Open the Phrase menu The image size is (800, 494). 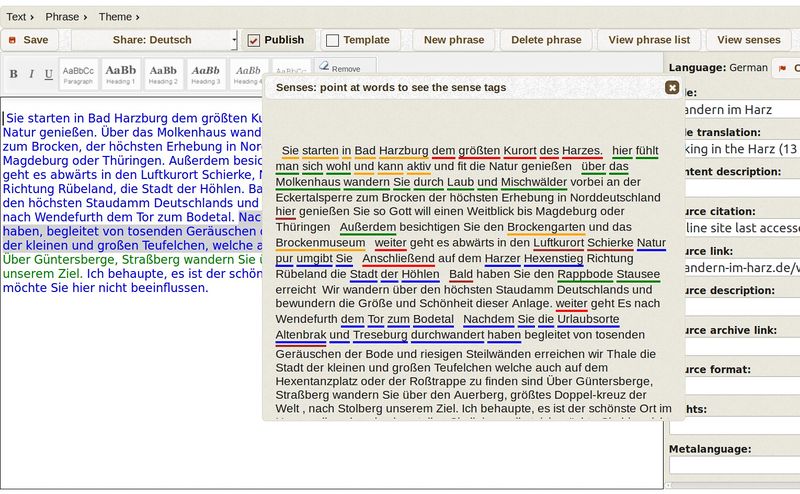(x=66, y=17)
